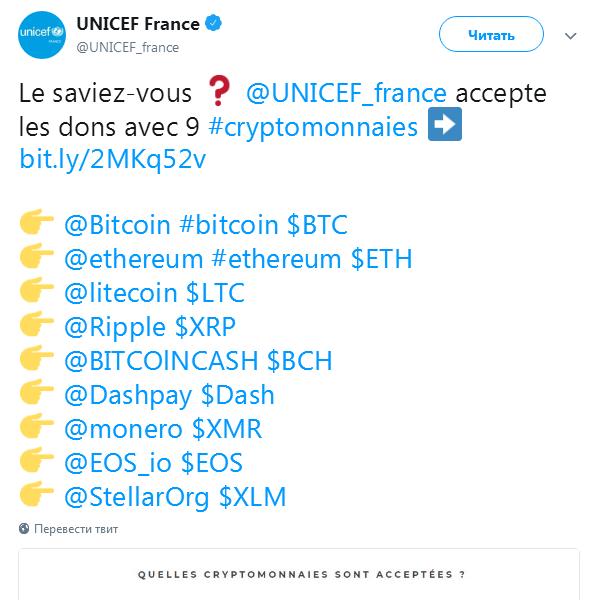Click the globe icon beside Перевести твит
The height and width of the screenshot is (600, 599).
coord(24,528)
